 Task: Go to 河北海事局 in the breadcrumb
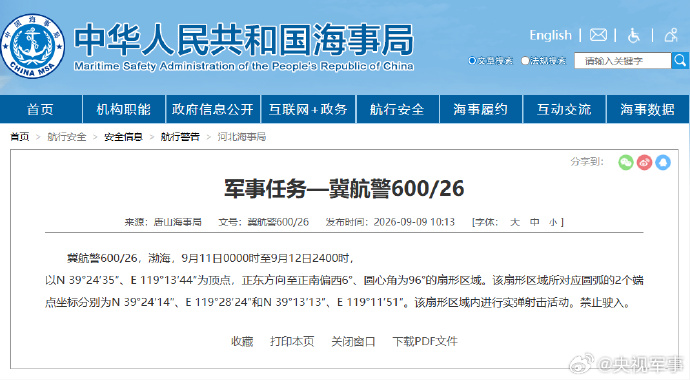tap(242, 137)
